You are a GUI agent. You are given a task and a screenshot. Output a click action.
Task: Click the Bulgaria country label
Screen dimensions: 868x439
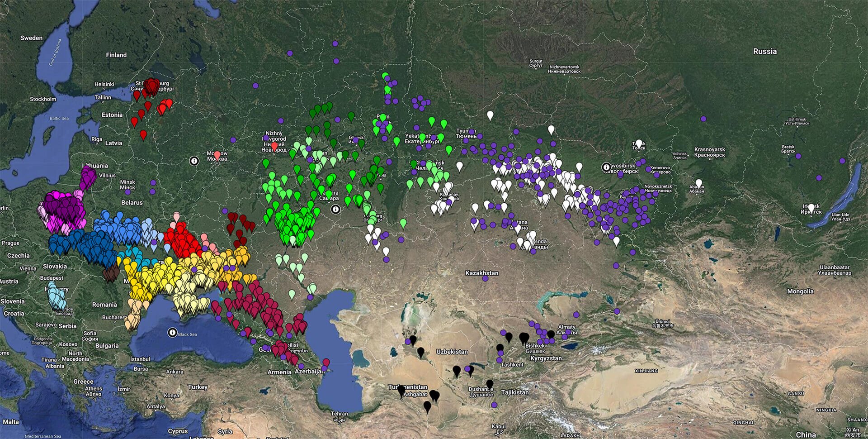tap(107, 346)
